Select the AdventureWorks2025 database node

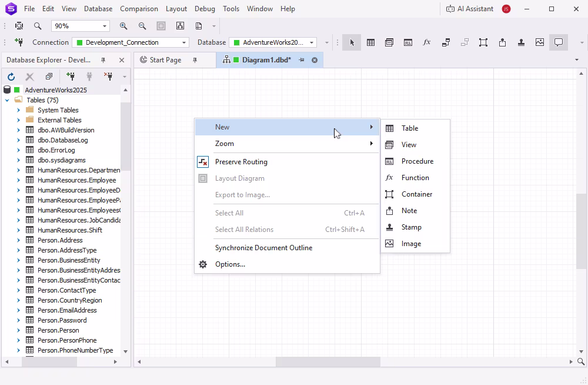[x=56, y=90]
